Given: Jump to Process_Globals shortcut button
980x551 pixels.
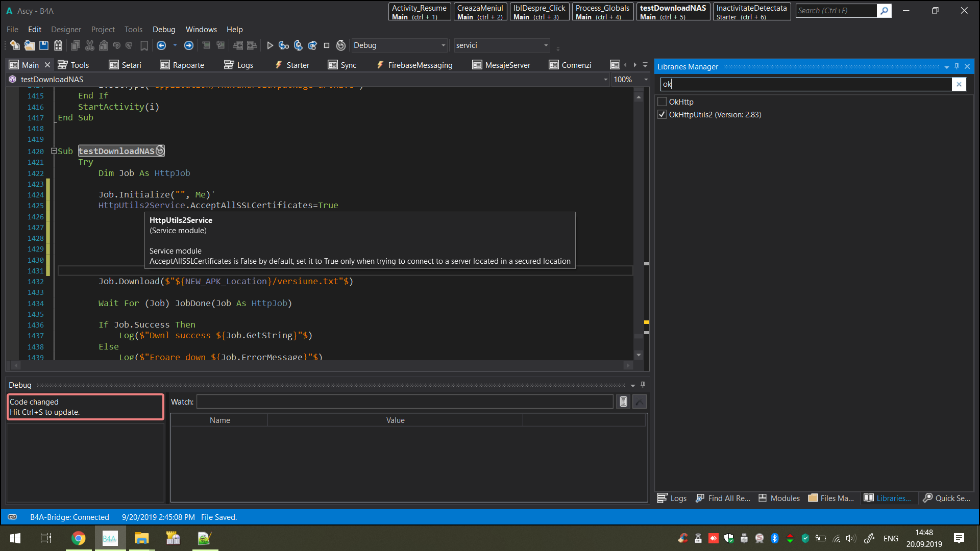Looking at the screenshot, I should (x=602, y=11).
